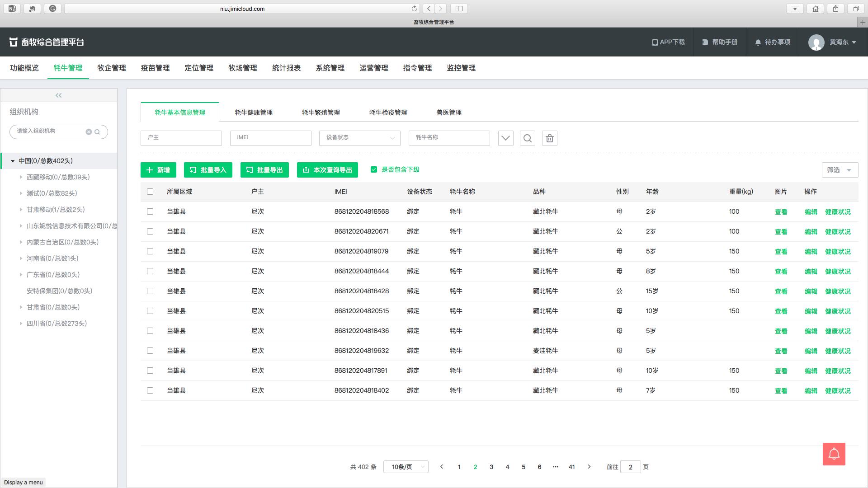
Task: Open 帮助手册 help manual
Action: click(x=720, y=42)
